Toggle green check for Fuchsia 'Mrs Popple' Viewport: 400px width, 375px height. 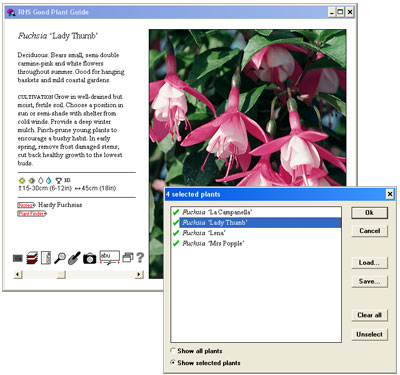click(176, 243)
